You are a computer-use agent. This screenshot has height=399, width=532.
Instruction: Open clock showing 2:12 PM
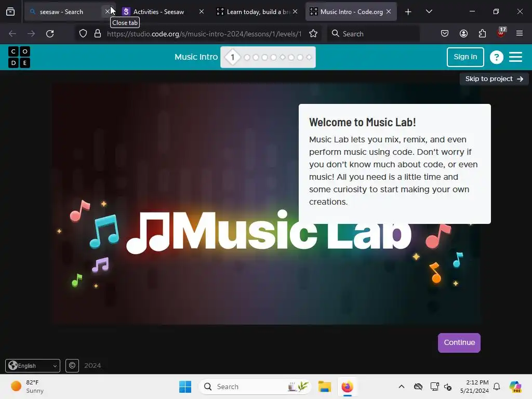click(x=474, y=387)
